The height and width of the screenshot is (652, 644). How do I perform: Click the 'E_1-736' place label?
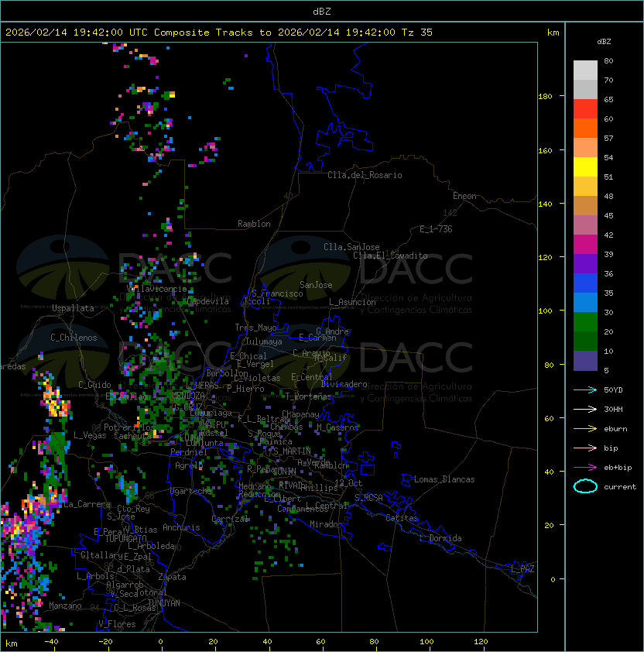point(436,229)
